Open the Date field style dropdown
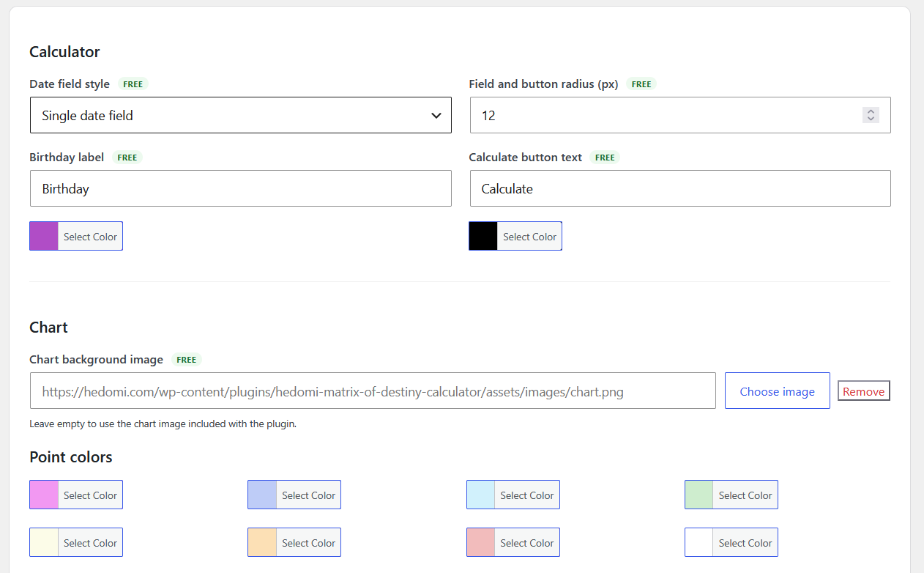Viewport: 924px width, 573px height. (240, 115)
